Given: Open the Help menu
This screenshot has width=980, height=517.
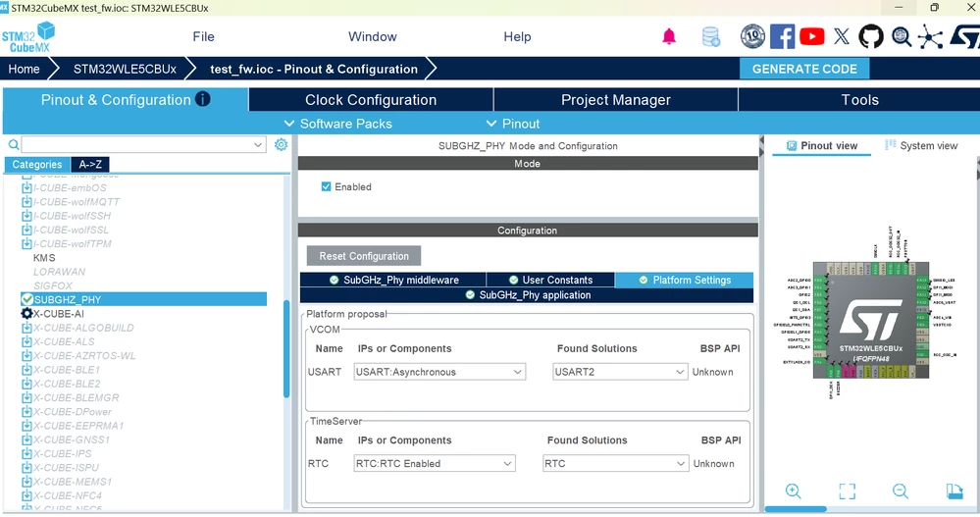Looking at the screenshot, I should pyautogui.click(x=518, y=37).
